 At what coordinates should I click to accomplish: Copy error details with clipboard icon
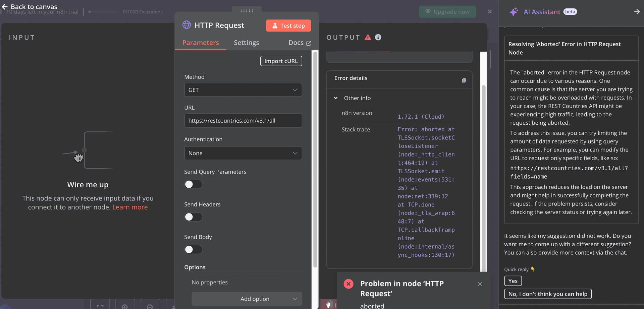pyautogui.click(x=464, y=80)
